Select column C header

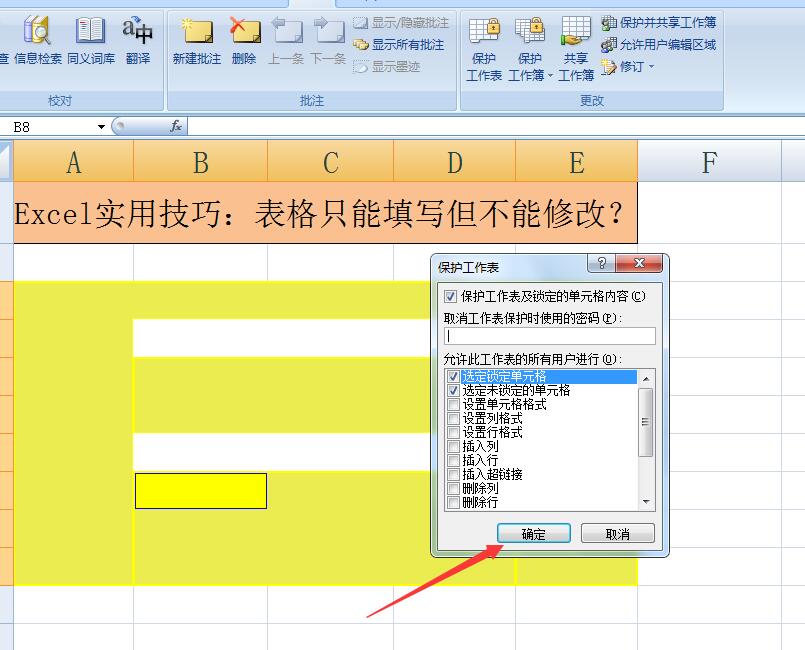coord(331,163)
